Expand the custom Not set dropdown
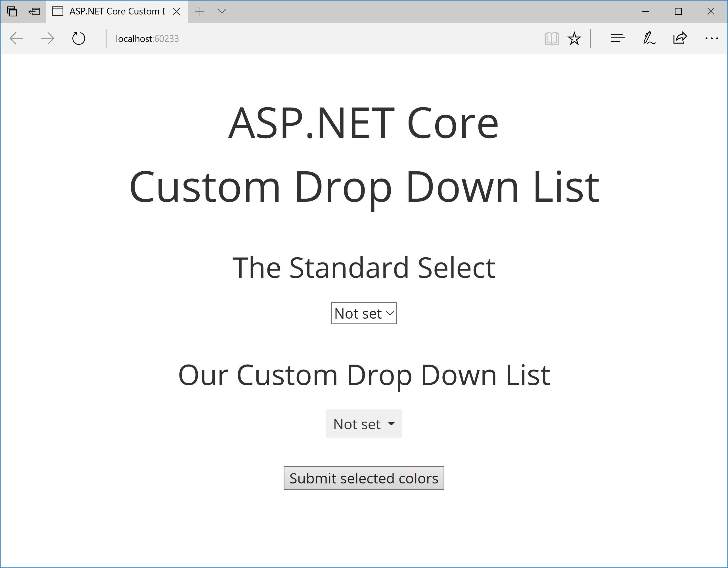 coord(364,424)
